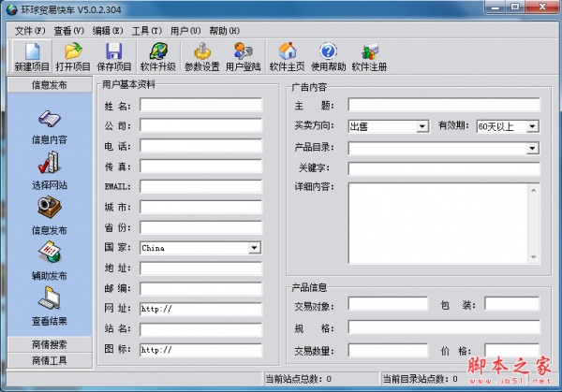Image resolution: width=562 pixels, height=392 pixels.
Task: Focus the 包装 packaging input field
Action: point(511,303)
